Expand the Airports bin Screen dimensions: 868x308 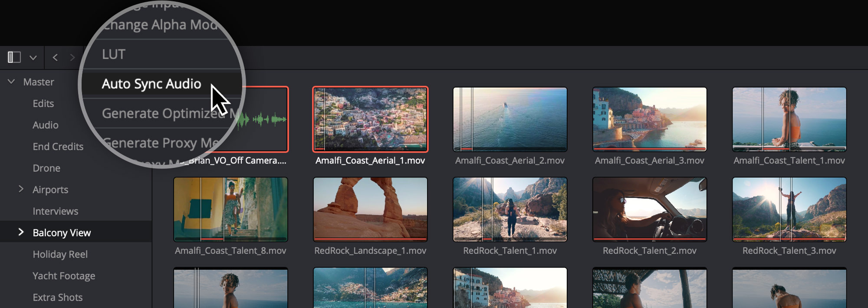point(21,189)
